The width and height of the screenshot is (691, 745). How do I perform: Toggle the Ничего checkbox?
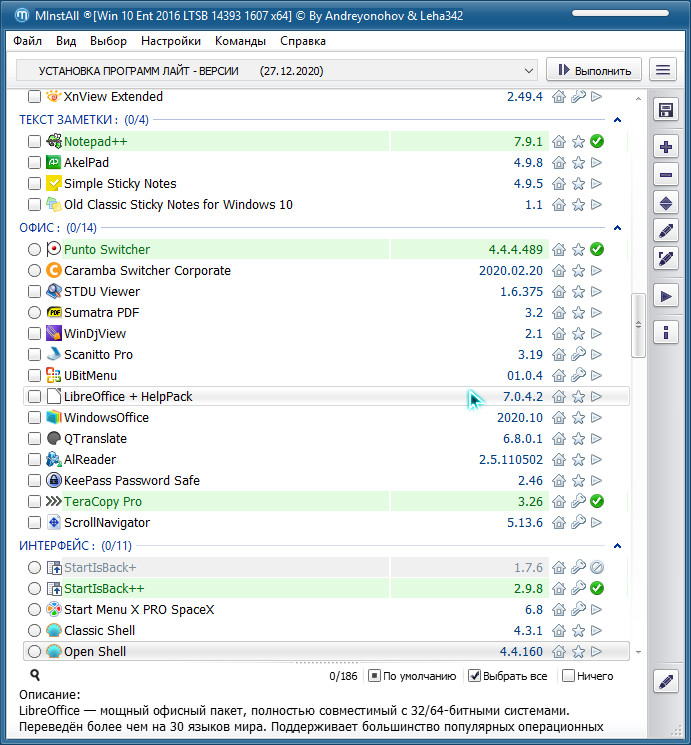pyautogui.click(x=568, y=676)
